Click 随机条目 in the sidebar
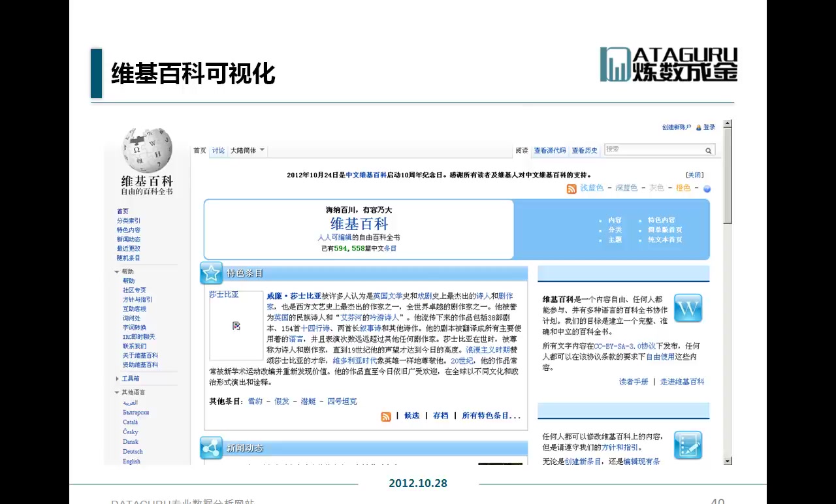Screen dimensions: 836x504 pos(129,258)
